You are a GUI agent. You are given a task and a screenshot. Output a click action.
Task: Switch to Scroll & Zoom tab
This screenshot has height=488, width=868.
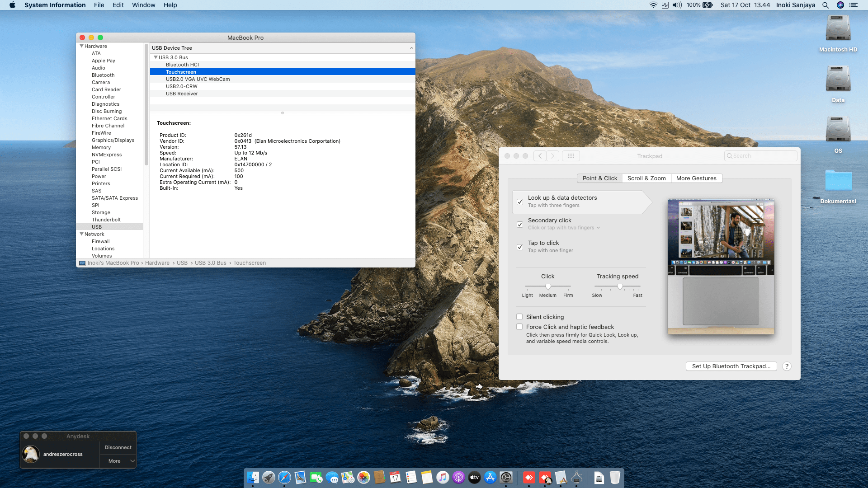pyautogui.click(x=646, y=178)
